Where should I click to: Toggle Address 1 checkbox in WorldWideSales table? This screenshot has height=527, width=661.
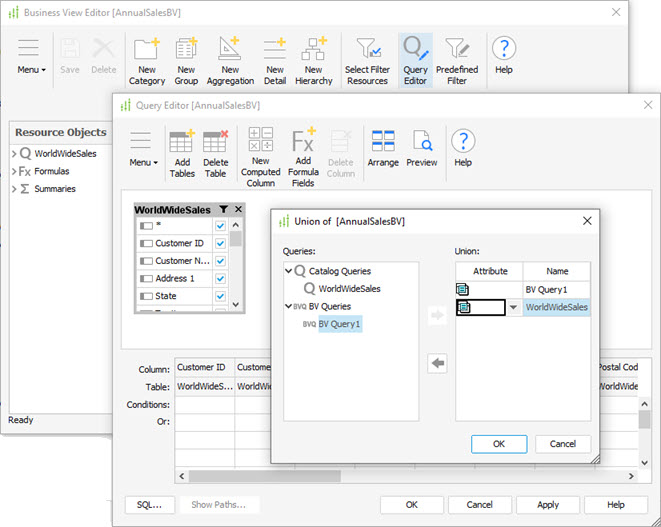[220, 278]
